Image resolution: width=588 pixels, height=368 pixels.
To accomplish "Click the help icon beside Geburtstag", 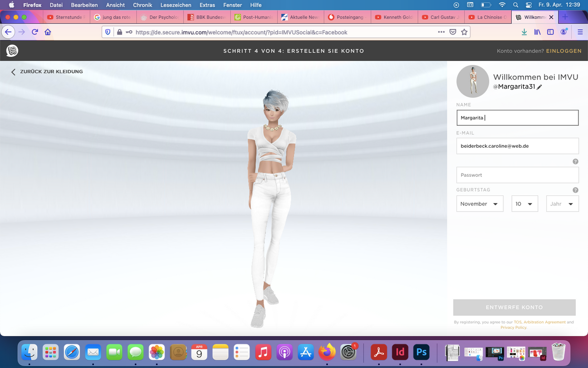I will pos(575,190).
